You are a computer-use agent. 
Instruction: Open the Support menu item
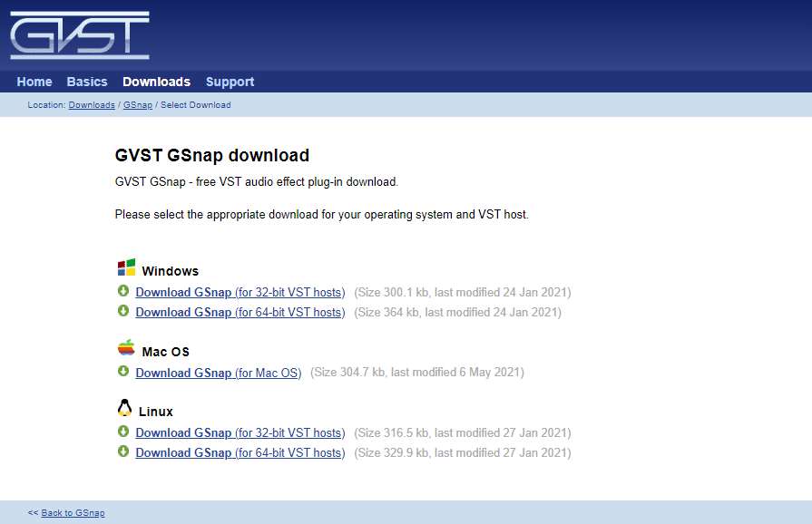[x=230, y=82]
